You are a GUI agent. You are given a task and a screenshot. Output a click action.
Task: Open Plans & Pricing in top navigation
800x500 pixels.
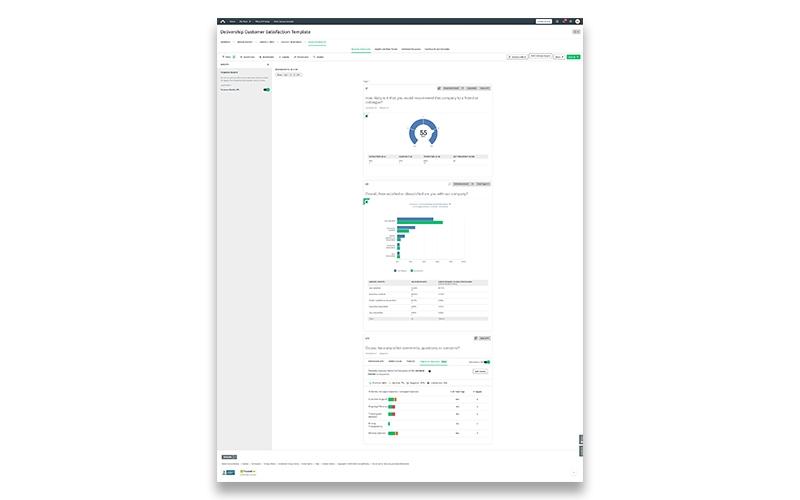pyautogui.click(x=263, y=21)
